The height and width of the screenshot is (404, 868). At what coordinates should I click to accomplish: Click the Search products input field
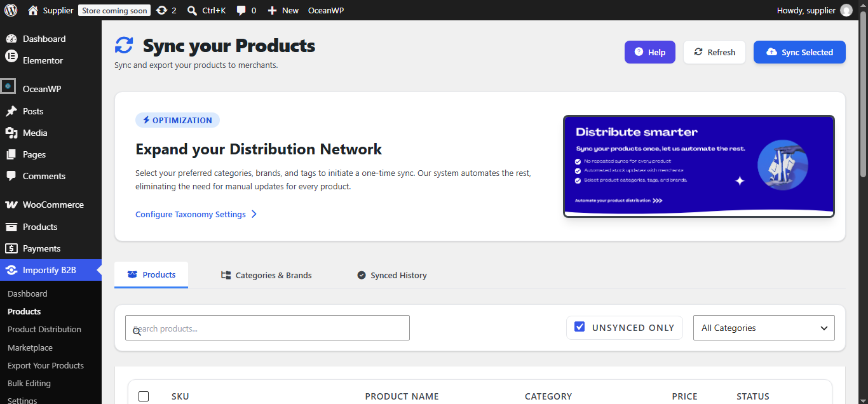point(268,328)
